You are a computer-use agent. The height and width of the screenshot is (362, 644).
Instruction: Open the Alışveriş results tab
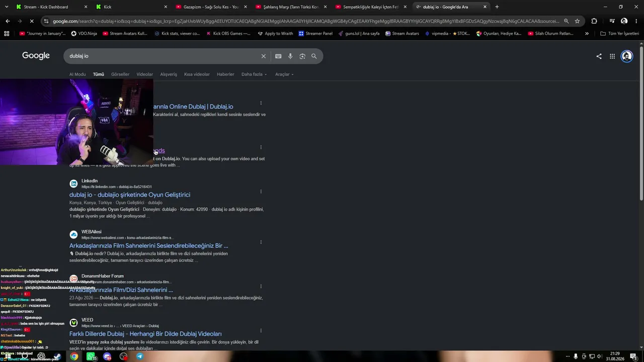pos(169,74)
